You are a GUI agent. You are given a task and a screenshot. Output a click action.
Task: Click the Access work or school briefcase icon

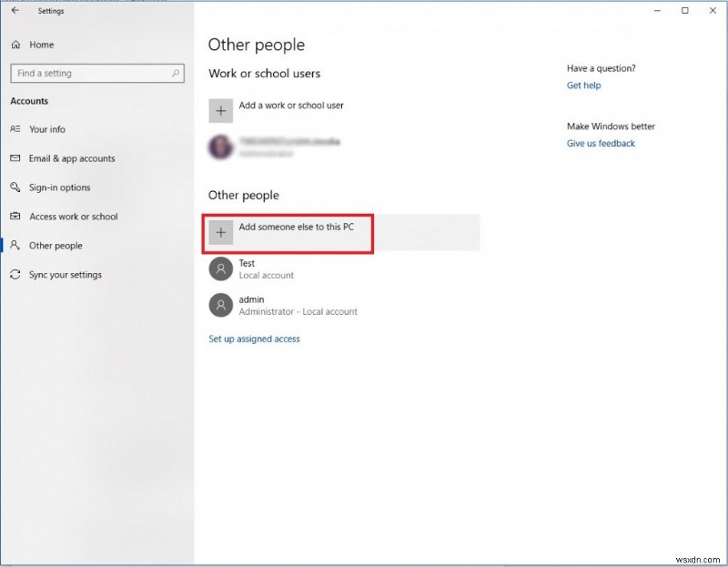pyautogui.click(x=15, y=217)
